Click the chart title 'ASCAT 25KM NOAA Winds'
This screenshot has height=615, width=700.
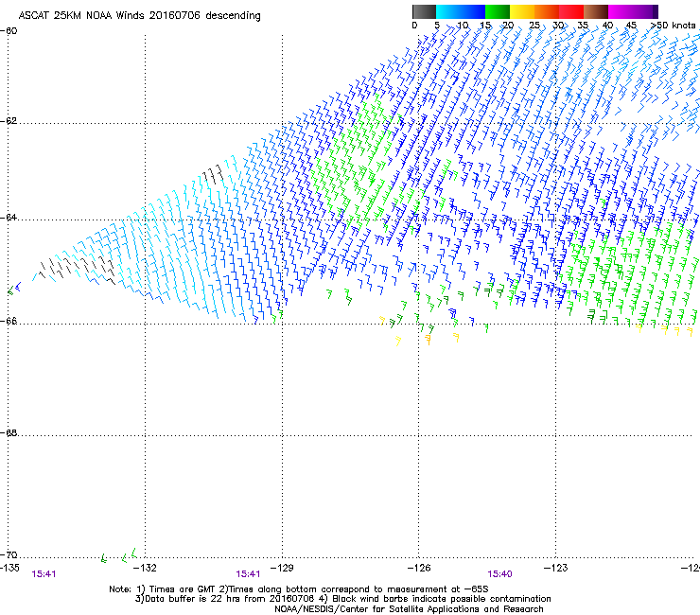coord(81,15)
